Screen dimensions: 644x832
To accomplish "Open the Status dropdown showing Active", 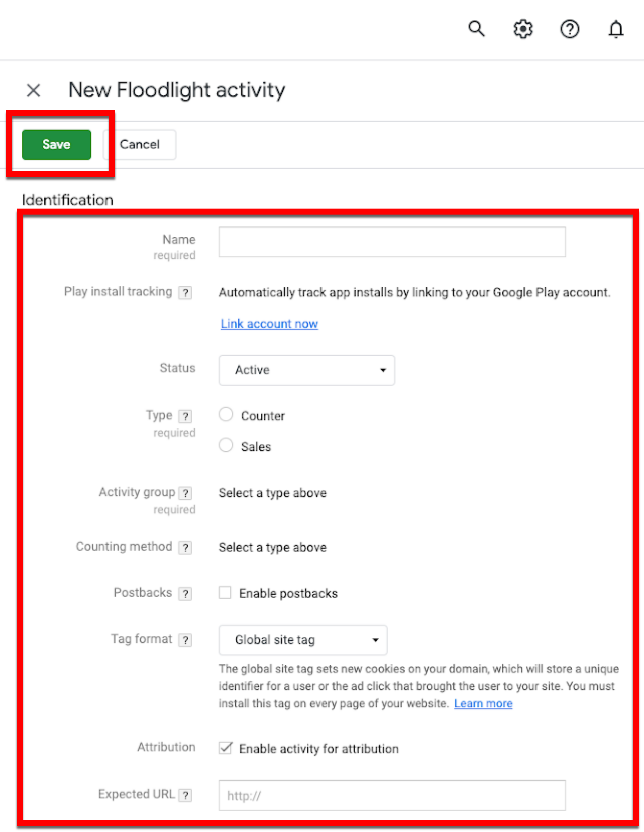I will pos(306,370).
